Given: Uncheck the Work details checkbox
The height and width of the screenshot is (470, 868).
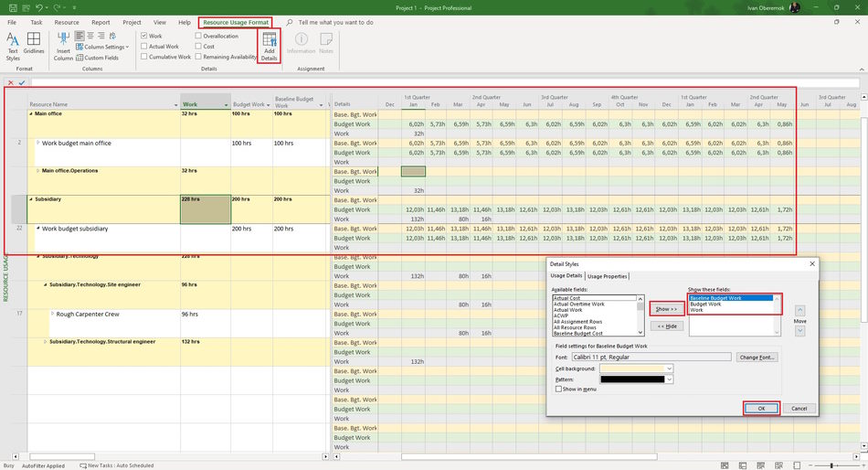Looking at the screenshot, I should point(144,36).
